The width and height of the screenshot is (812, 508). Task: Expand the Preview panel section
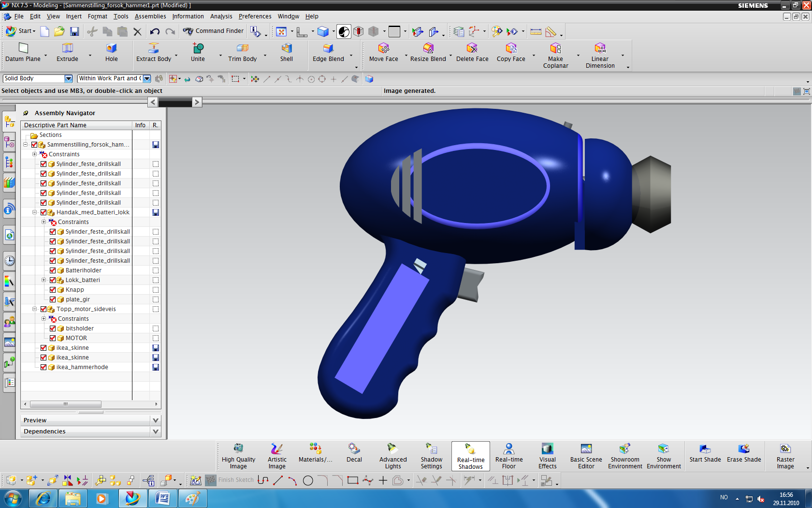tap(155, 420)
